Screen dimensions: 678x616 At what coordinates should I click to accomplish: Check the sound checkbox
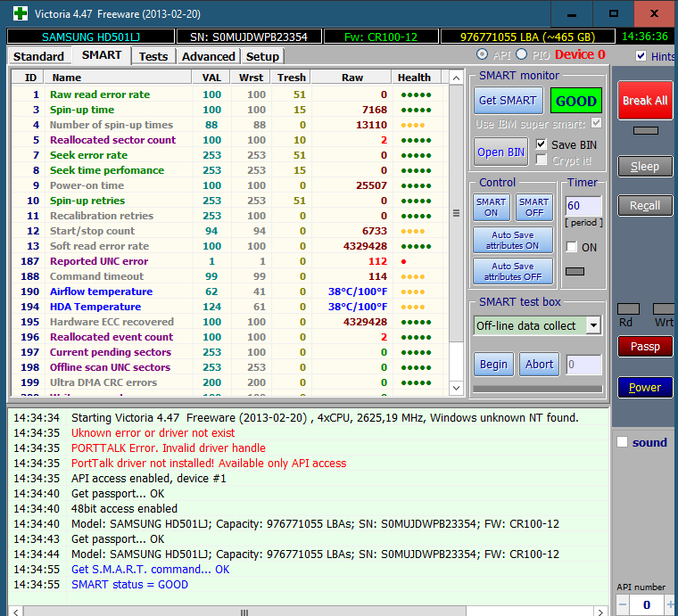(x=623, y=442)
